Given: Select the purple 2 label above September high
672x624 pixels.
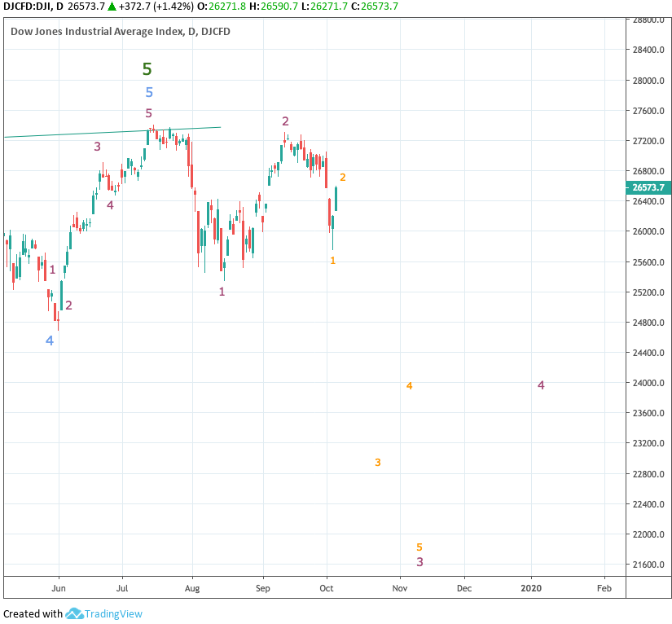Looking at the screenshot, I should (285, 121).
